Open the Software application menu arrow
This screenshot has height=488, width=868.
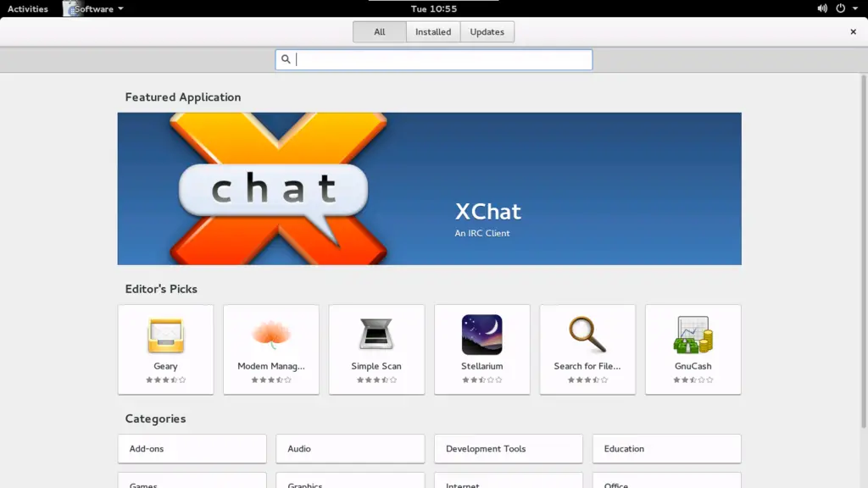[120, 8]
